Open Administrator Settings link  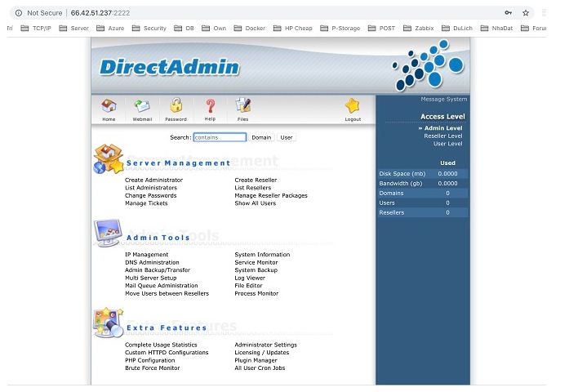coord(266,345)
